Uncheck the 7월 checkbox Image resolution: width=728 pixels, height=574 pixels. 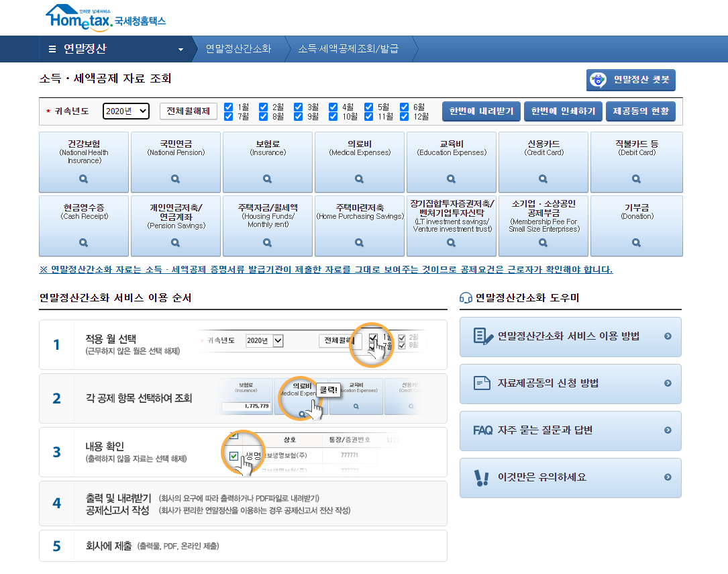[x=228, y=116]
